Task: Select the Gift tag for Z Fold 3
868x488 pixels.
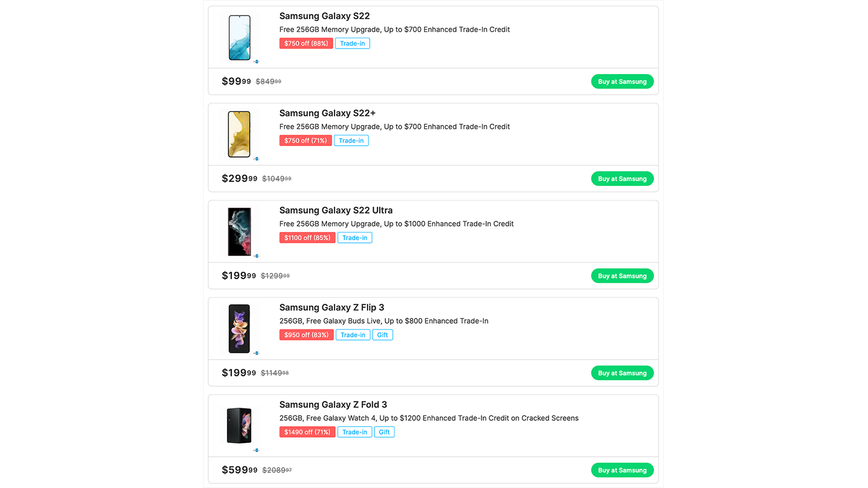Action: point(384,432)
